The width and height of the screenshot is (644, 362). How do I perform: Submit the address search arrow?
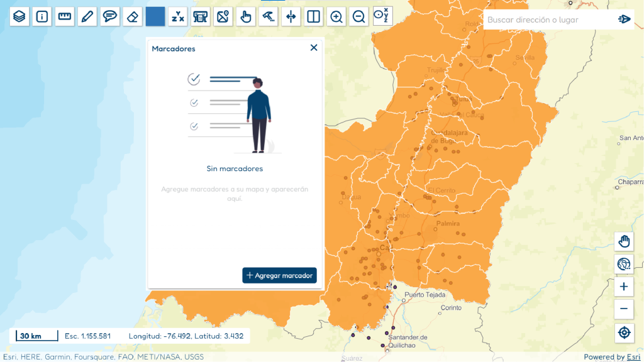(x=624, y=19)
